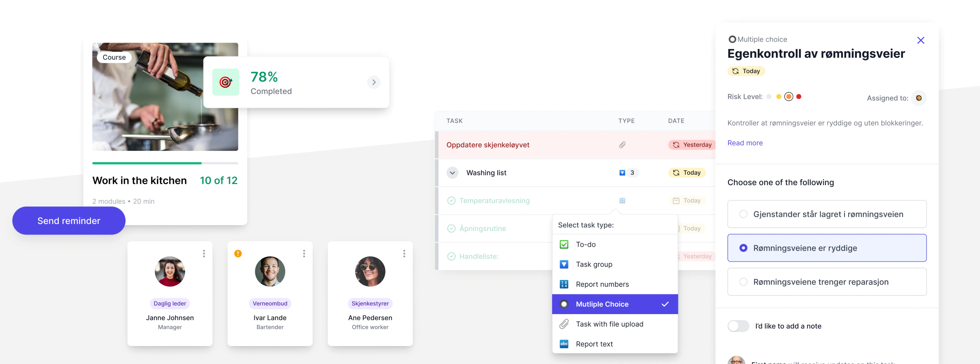This screenshot has width=980, height=364.
Task: Choose 'Task with file upload' task type
Action: coord(609,324)
